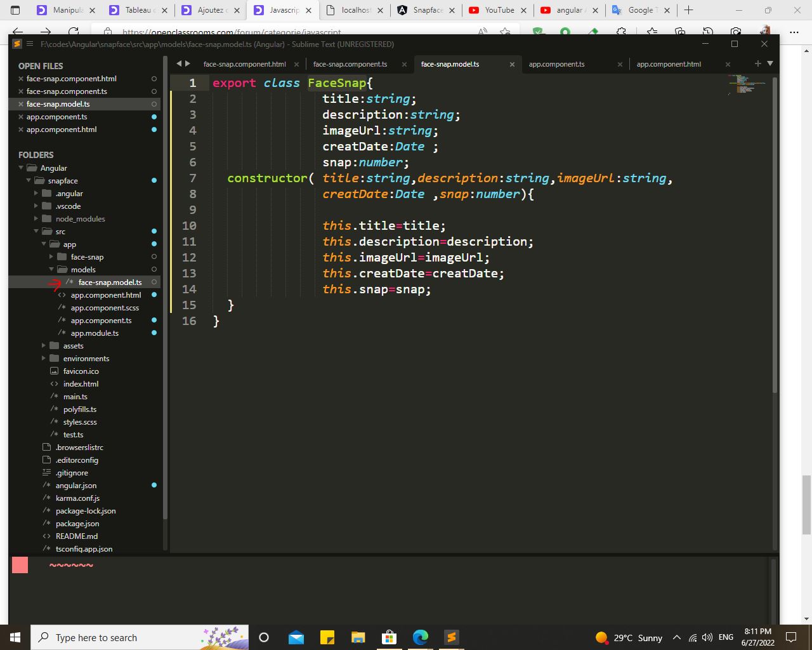Adjust sound via the speaker icon in tray
The image size is (812, 650).
click(x=707, y=637)
